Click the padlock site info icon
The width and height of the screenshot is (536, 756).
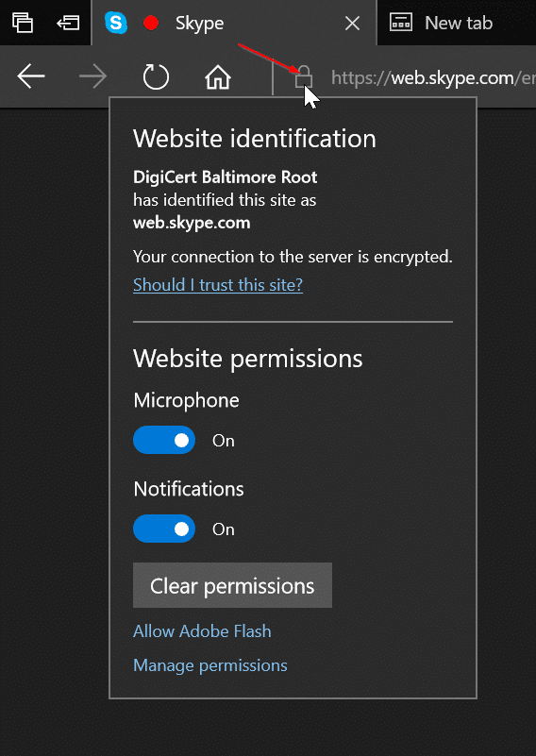[x=304, y=76]
